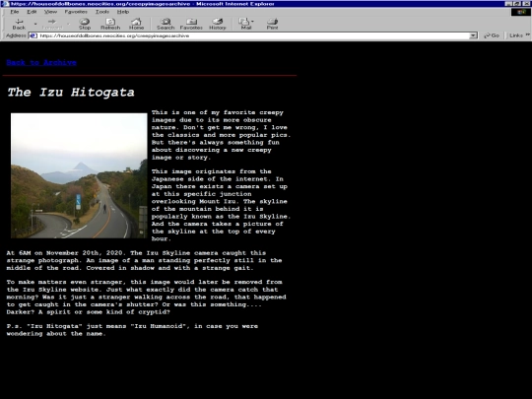
Task: Close the Internet Explorer window
Action: [525, 4]
